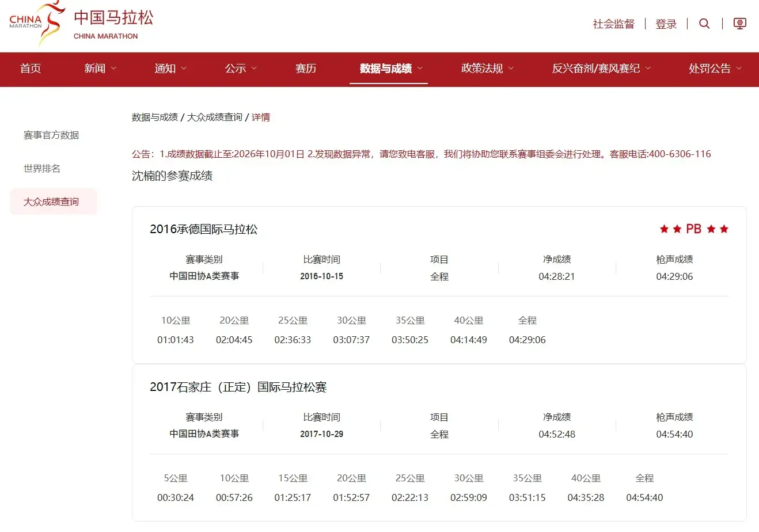Expand the 通知 dropdown chevron
This screenshot has width=759, height=532.
tap(184, 69)
